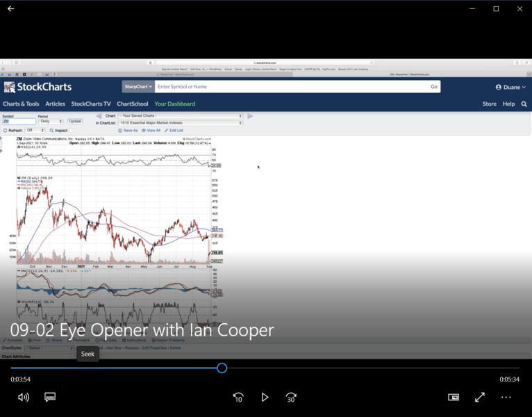The width and height of the screenshot is (532, 417).
Task: Skip forward 30 seconds
Action: (x=291, y=397)
